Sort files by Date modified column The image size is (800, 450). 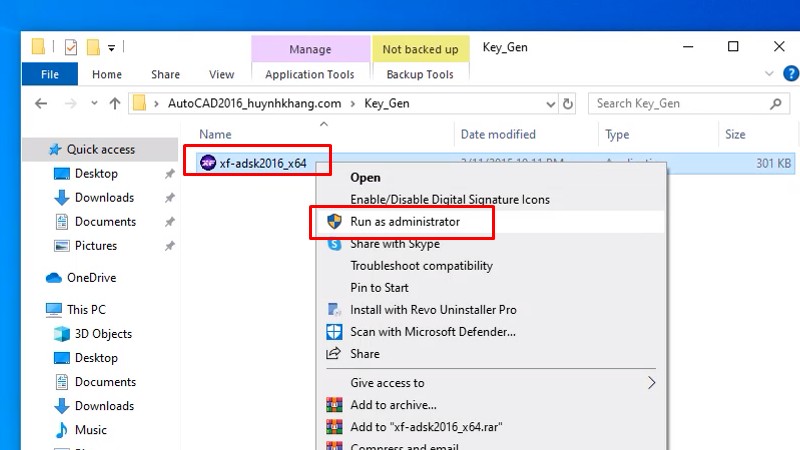pos(498,134)
